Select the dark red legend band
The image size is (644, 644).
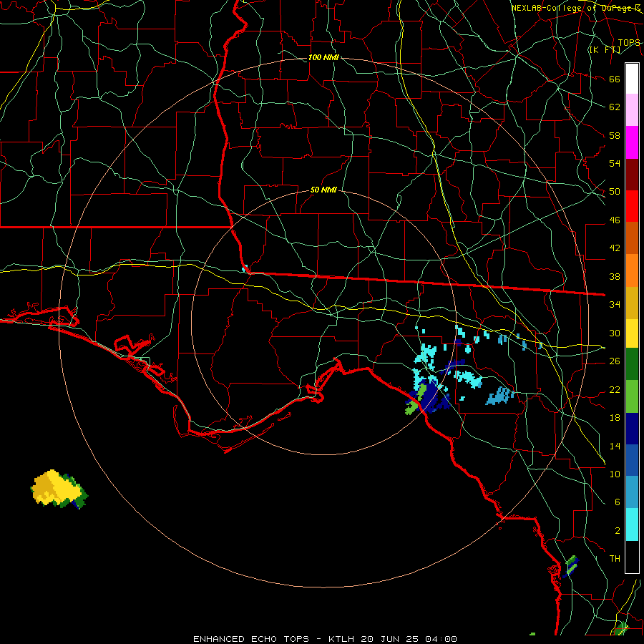(632, 175)
